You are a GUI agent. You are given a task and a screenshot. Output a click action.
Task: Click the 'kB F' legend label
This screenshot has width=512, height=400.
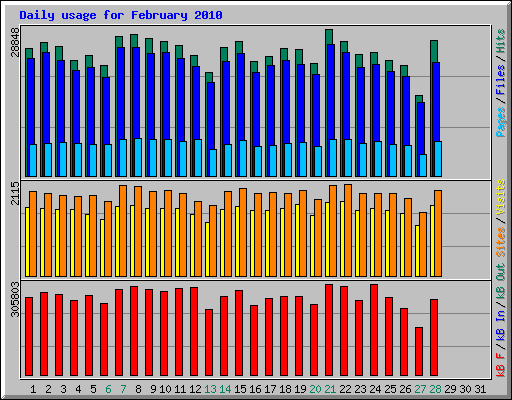(501, 365)
